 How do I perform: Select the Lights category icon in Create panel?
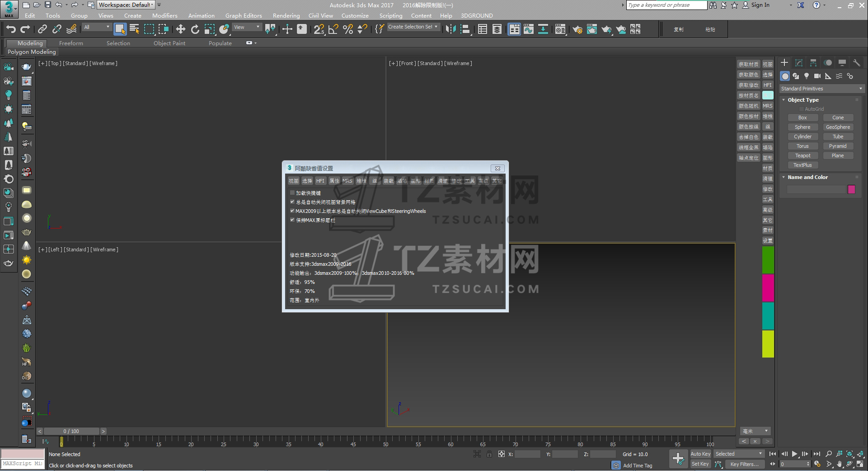coord(807,76)
